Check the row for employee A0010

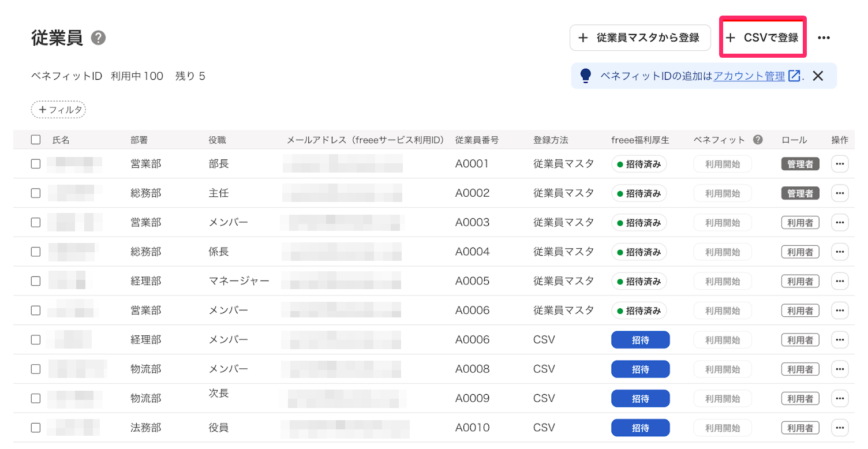(x=35, y=427)
